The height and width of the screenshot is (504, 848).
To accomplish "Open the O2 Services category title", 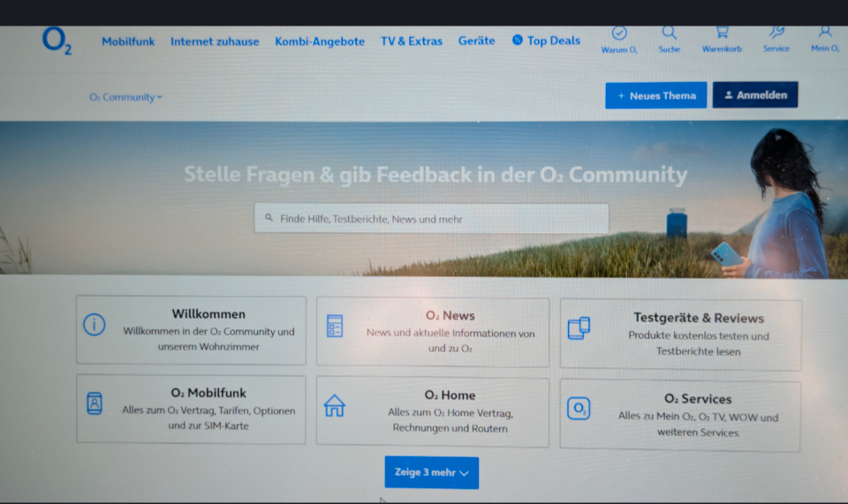I will (698, 399).
